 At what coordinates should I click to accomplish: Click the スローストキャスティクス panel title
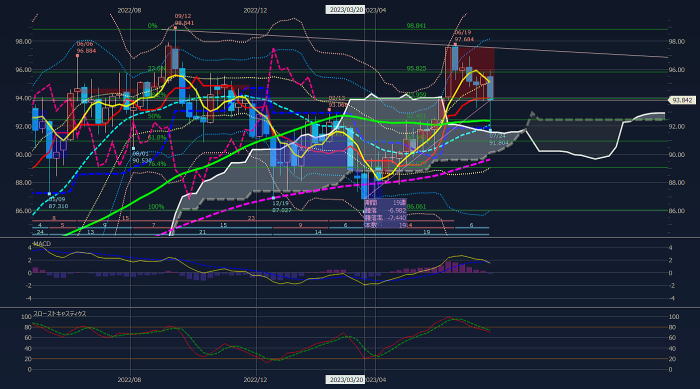[59, 314]
